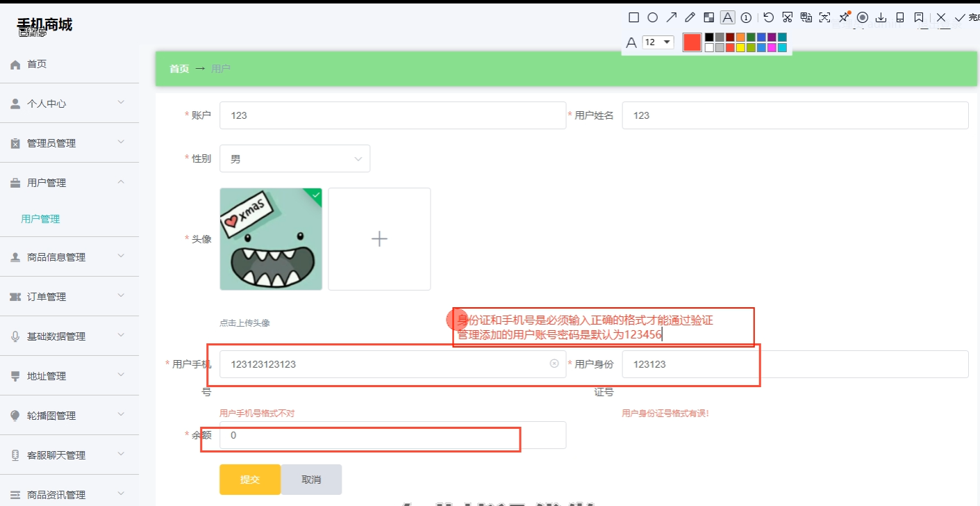
Task: Select the ellipse annotation tool
Action: pos(652,17)
